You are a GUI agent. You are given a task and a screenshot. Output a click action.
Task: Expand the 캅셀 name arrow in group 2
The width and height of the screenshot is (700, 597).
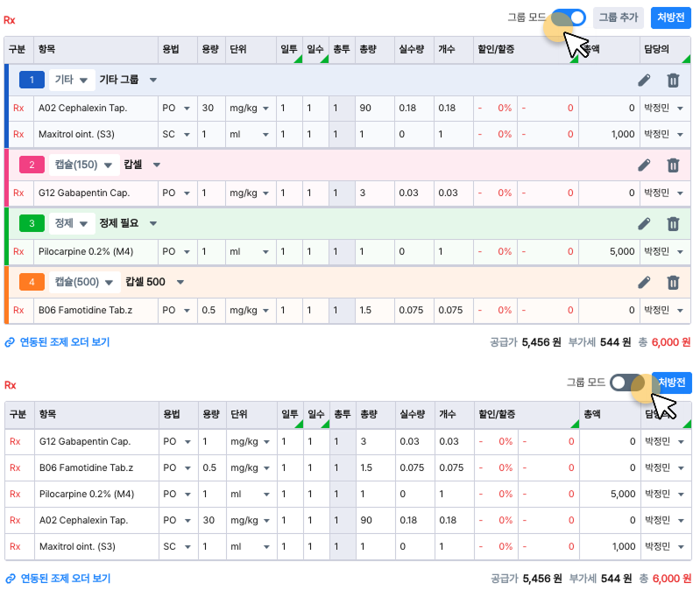tap(157, 165)
